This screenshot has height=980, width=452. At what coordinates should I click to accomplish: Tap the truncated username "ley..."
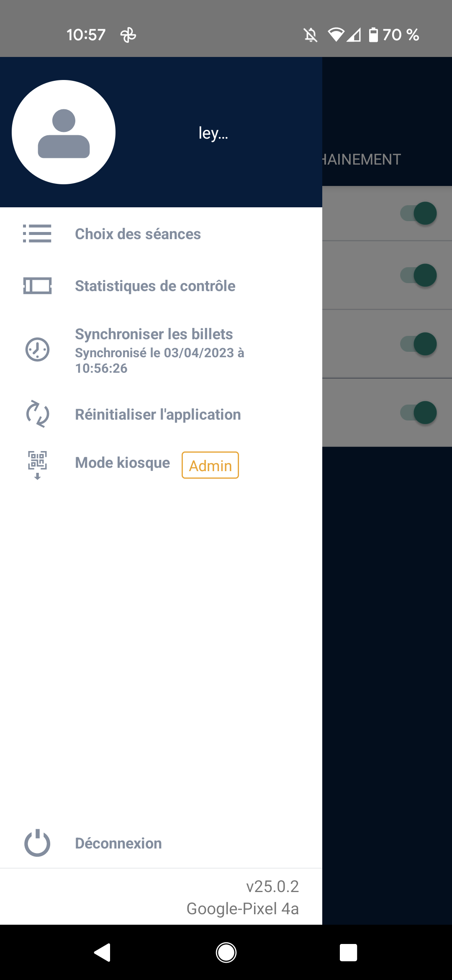pyautogui.click(x=213, y=133)
